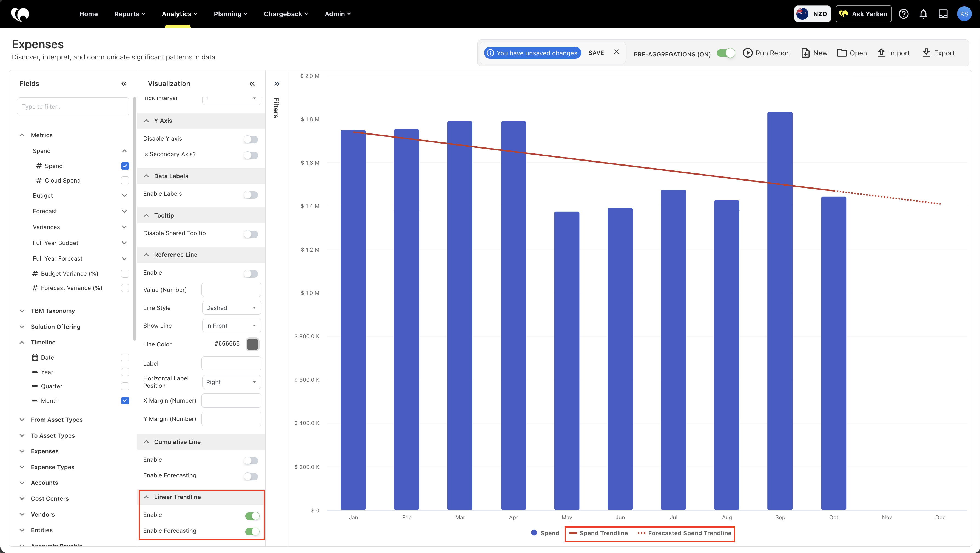The height and width of the screenshot is (553, 980).
Task: Click the ABC icon beside Year
Action: pyautogui.click(x=35, y=372)
